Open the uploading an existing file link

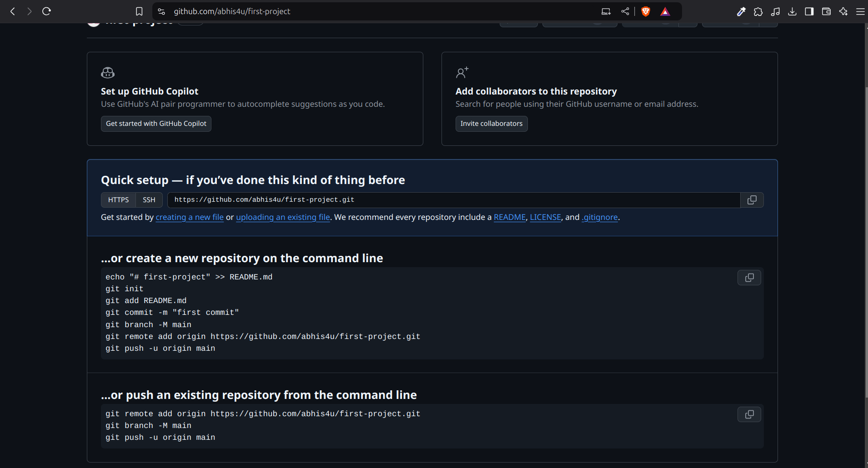click(283, 217)
